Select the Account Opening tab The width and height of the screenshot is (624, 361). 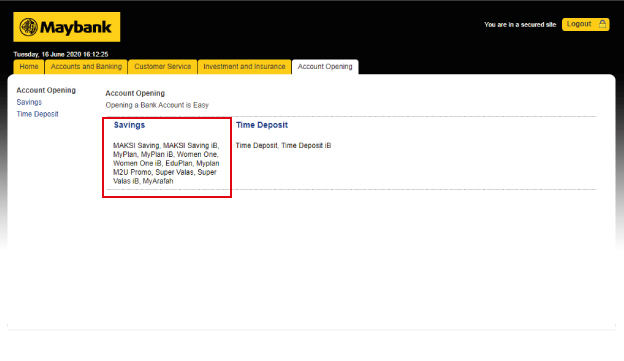325,66
